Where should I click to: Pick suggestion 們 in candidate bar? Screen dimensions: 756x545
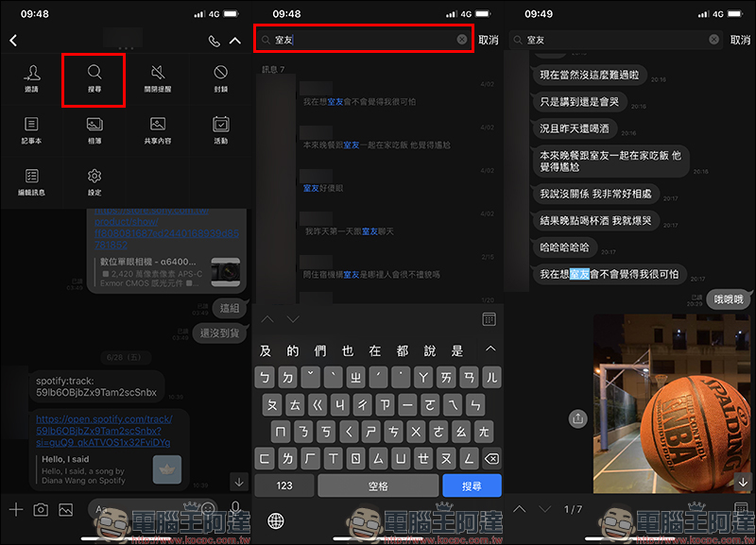[319, 350]
